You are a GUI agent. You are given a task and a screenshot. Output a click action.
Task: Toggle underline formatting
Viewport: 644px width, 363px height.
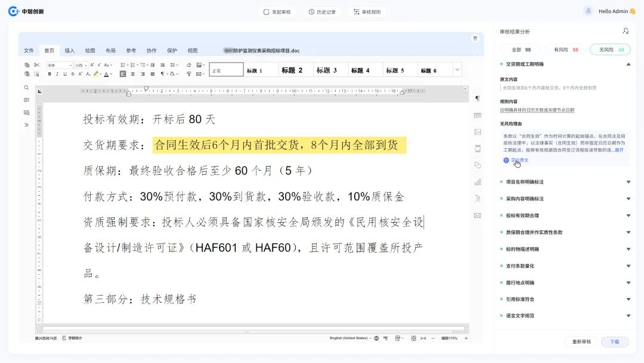pos(65,73)
